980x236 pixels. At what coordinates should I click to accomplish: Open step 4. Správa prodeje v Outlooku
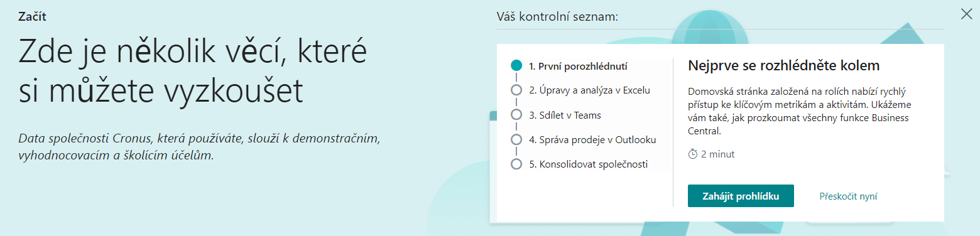(592, 140)
